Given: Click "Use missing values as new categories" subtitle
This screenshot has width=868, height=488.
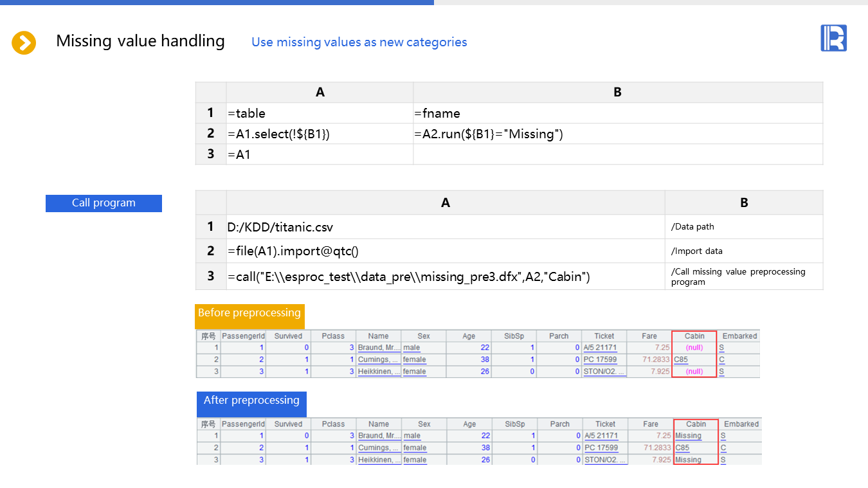Looking at the screenshot, I should tap(359, 42).
